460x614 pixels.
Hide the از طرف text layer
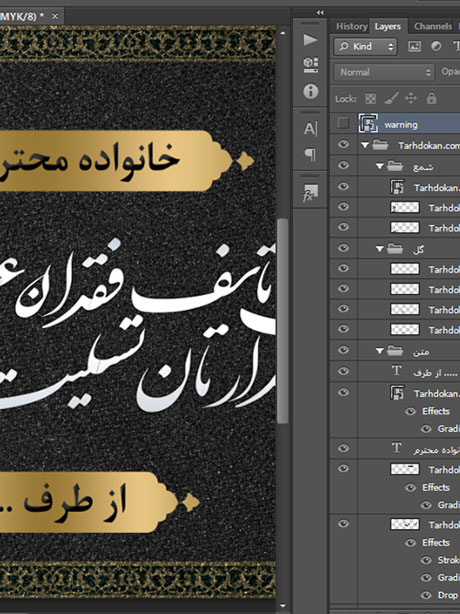(x=343, y=370)
